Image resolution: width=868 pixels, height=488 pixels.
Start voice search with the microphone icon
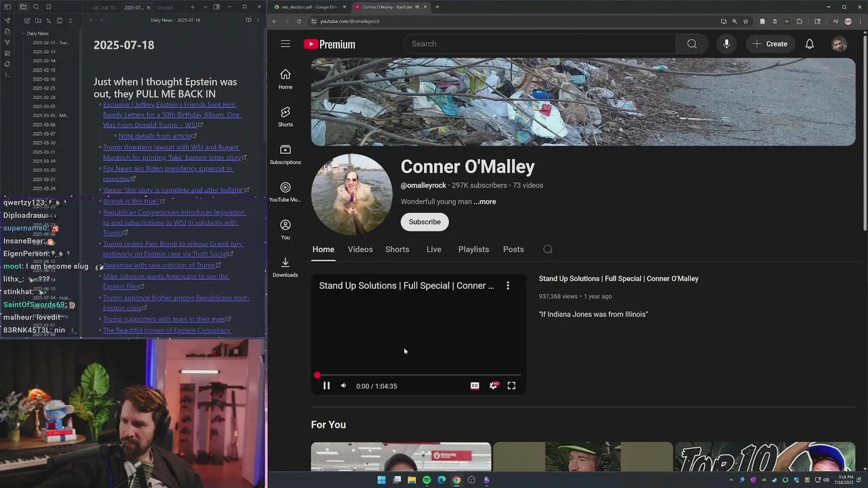[726, 44]
